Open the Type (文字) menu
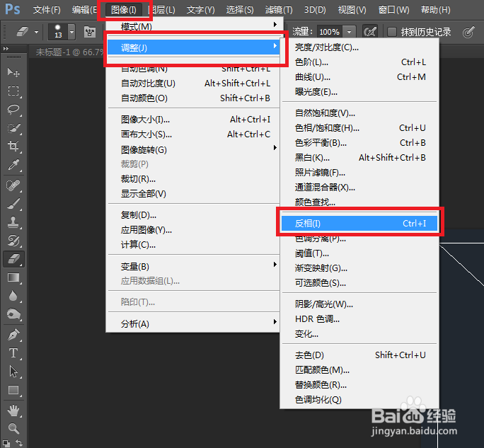Viewport: 484px width, 448px height. [x=201, y=10]
